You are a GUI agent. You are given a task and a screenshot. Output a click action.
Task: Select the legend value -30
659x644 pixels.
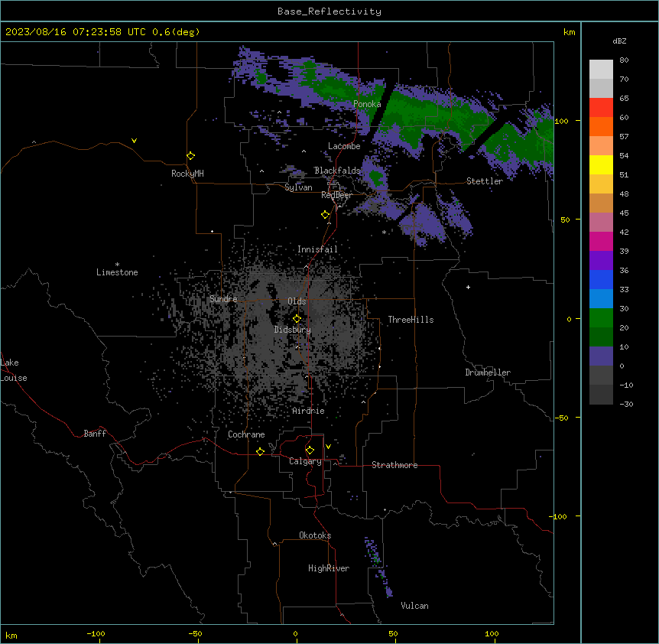pos(626,405)
